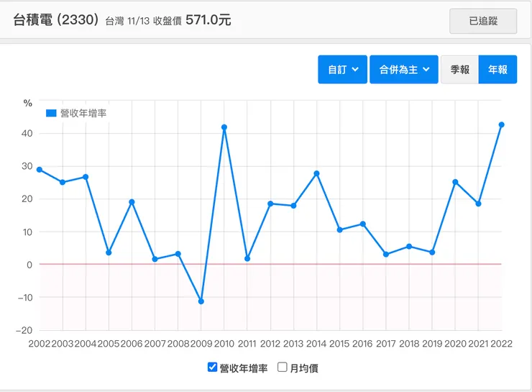This screenshot has height=392, width=532.
Task: Click the 已追蹤 follow button
Action: point(483,21)
